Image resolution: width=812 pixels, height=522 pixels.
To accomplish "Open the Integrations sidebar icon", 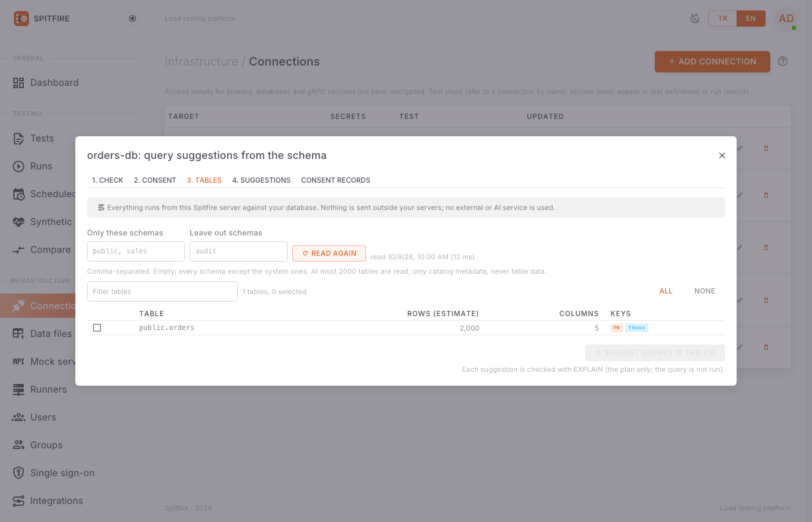I will tap(19, 501).
